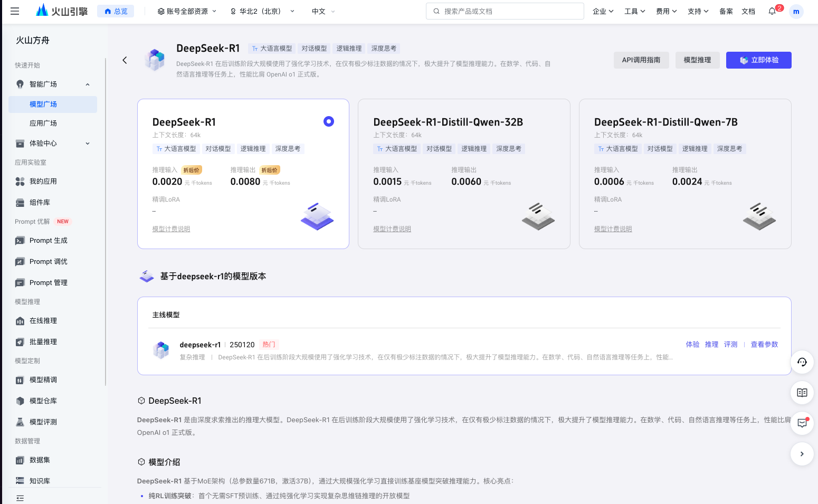This screenshot has width=818, height=504.
Task: Click the 在线推理 sidebar icon
Action: pos(20,320)
